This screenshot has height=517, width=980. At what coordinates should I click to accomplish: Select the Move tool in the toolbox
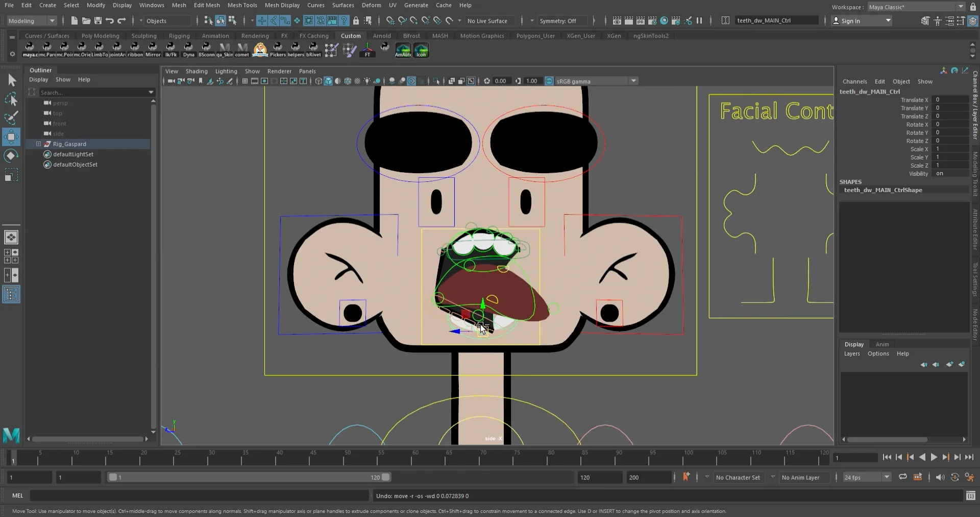pyautogui.click(x=11, y=136)
